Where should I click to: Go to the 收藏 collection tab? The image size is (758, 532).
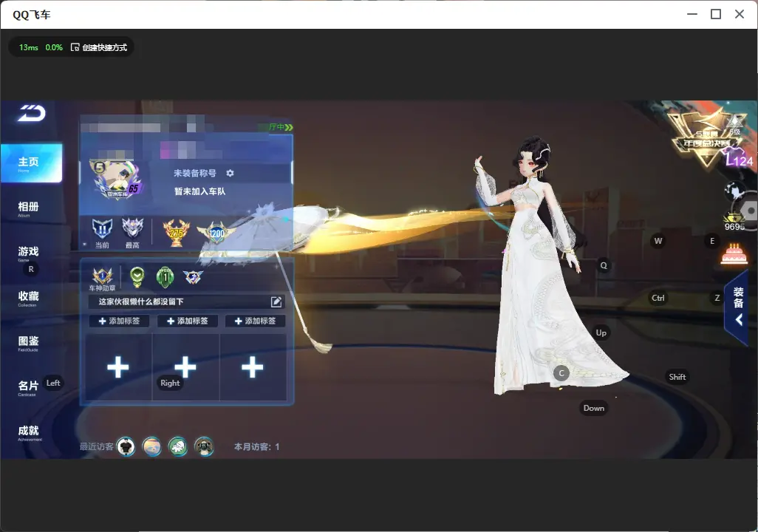28,298
